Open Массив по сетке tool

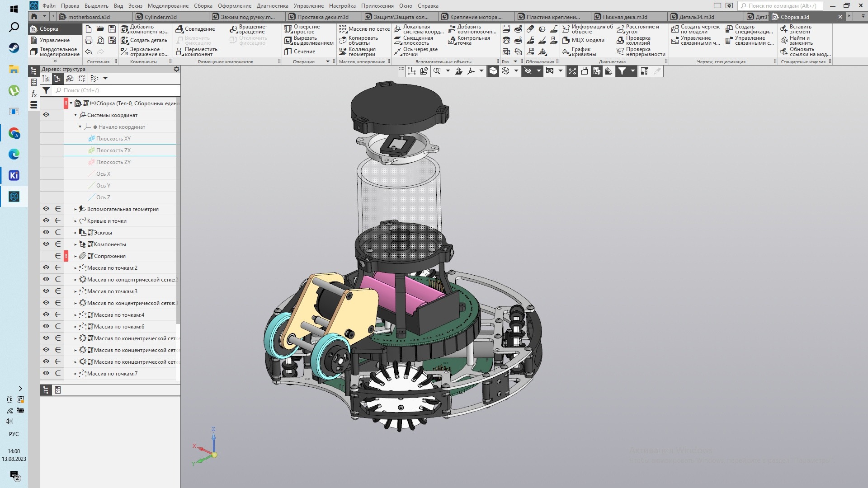click(364, 29)
